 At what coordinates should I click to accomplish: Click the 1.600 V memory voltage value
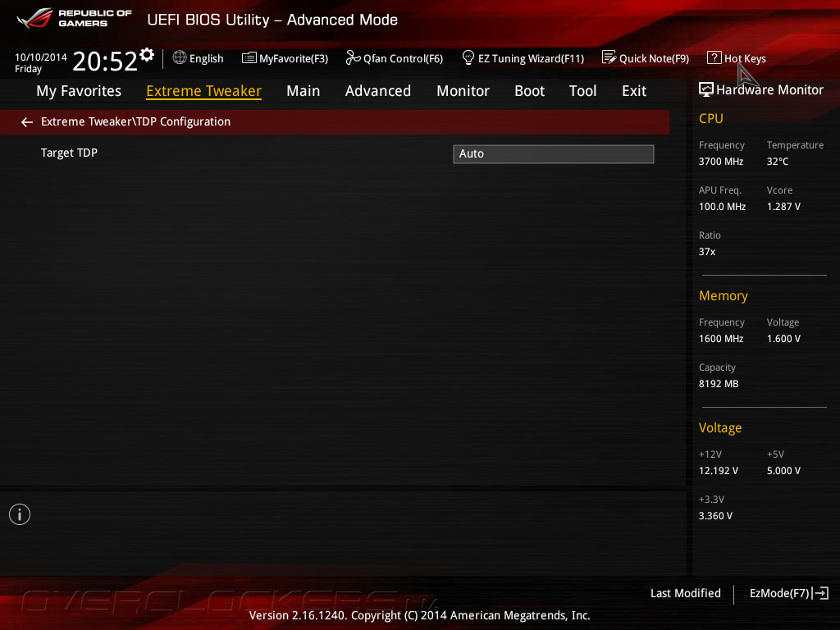[783, 339]
